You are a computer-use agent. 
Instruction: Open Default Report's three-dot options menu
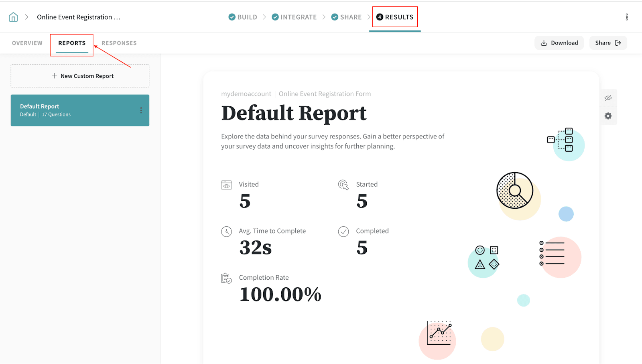click(x=141, y=110)
